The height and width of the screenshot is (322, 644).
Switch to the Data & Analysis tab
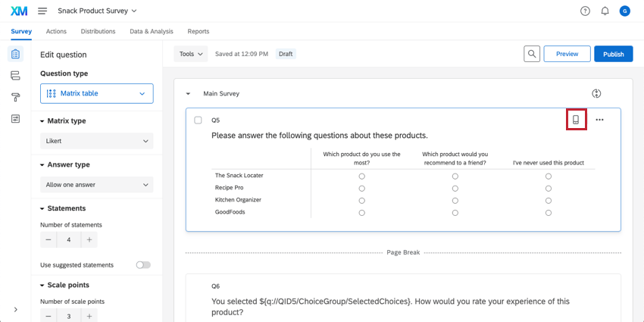[x=152, y=31]
